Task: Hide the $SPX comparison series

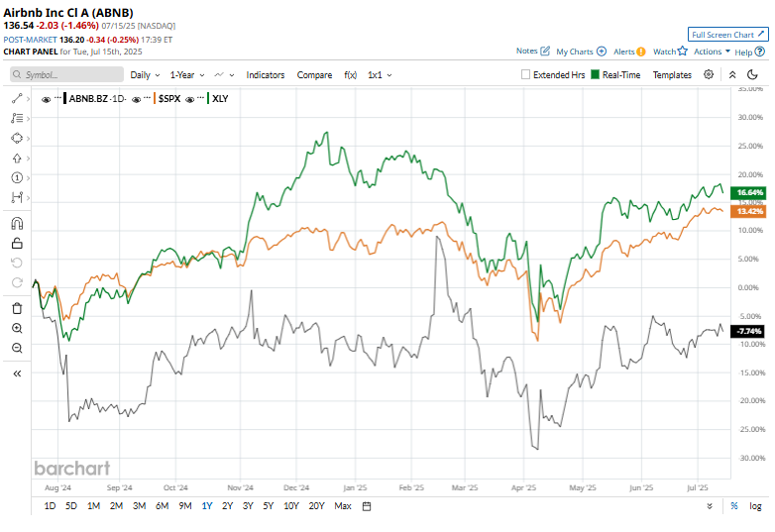Action: 137,99
